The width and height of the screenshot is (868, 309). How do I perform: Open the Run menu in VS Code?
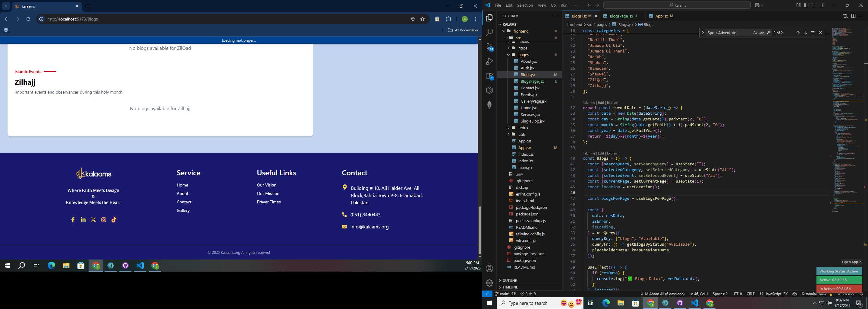click(x=564, y=5)
